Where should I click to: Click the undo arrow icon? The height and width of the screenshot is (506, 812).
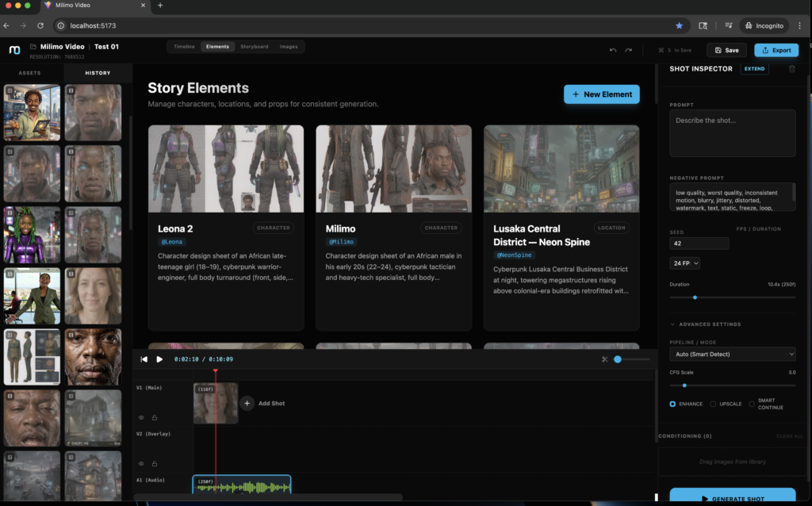tap(613, 50)
